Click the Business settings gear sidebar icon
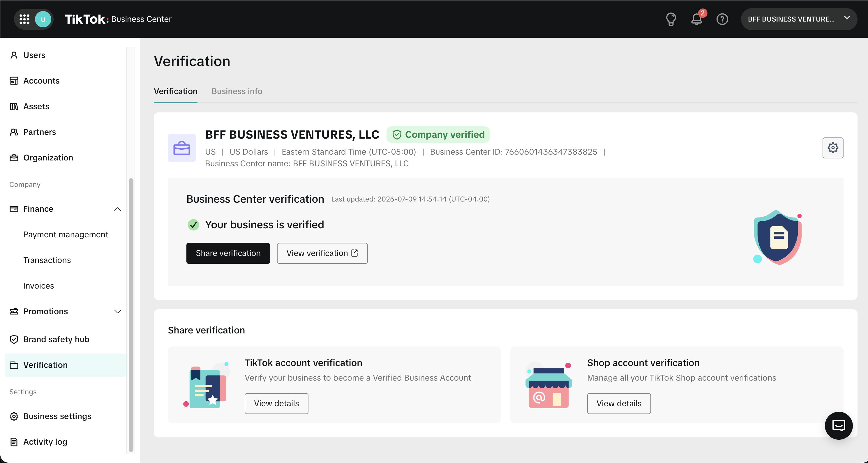Image resolution: width=868 pixels, height=463 pixels. [x=14, y=416]
